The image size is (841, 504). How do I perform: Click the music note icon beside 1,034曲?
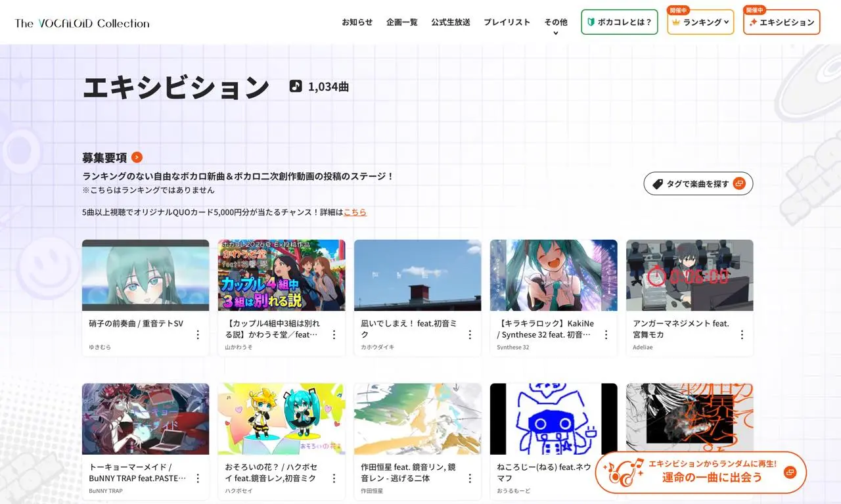pyautogui.click(x=296, y=86)
